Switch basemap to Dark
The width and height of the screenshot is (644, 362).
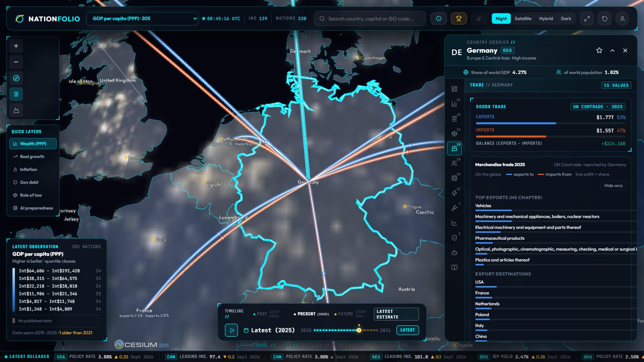pos(566,19)
